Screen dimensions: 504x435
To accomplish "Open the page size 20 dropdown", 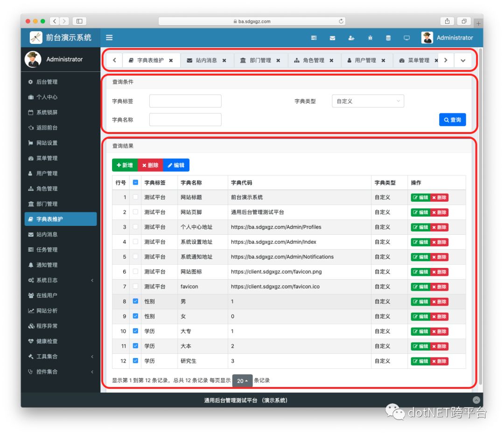I will tap(242, 381).
